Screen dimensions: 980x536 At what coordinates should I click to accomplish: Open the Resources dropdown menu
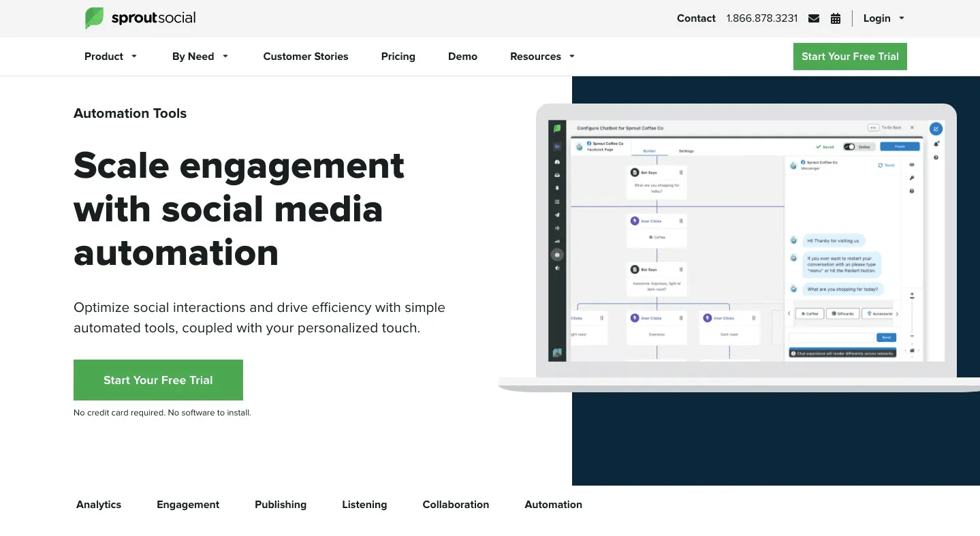click(x=543, y=57)
